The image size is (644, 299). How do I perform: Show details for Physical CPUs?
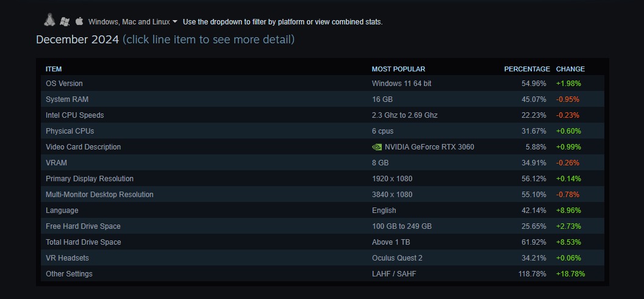(323, 131)
